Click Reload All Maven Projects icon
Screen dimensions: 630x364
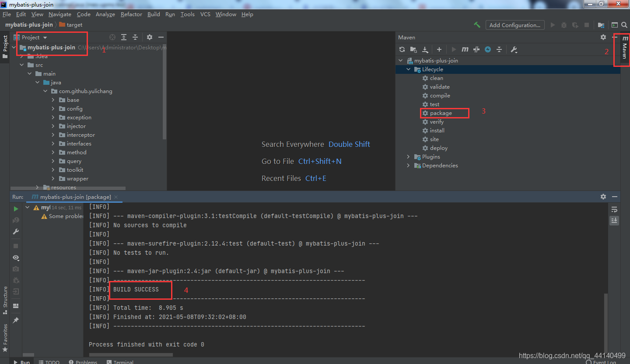point(402,49)
